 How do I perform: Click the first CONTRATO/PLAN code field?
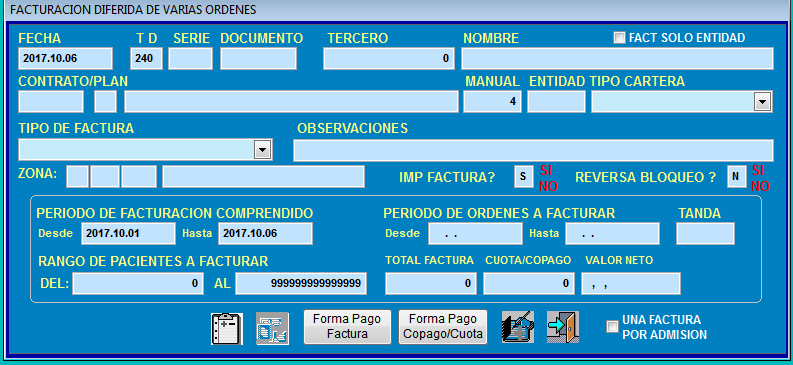51,102
